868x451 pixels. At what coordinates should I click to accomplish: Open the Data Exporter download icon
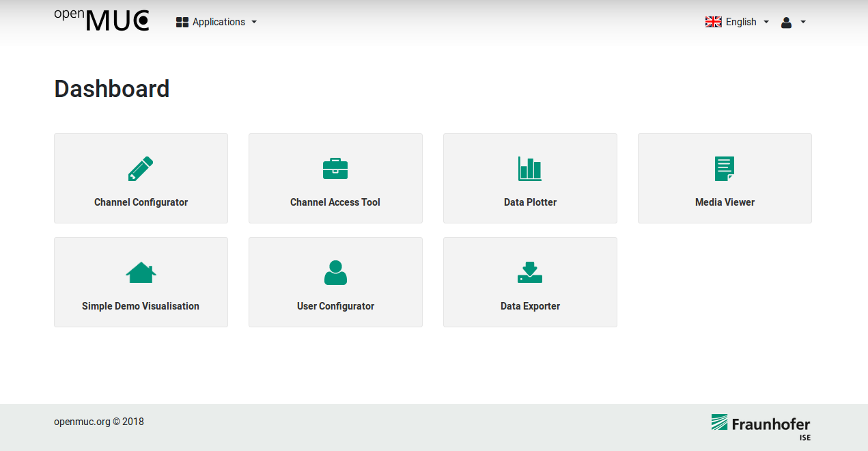coord(530,272)
